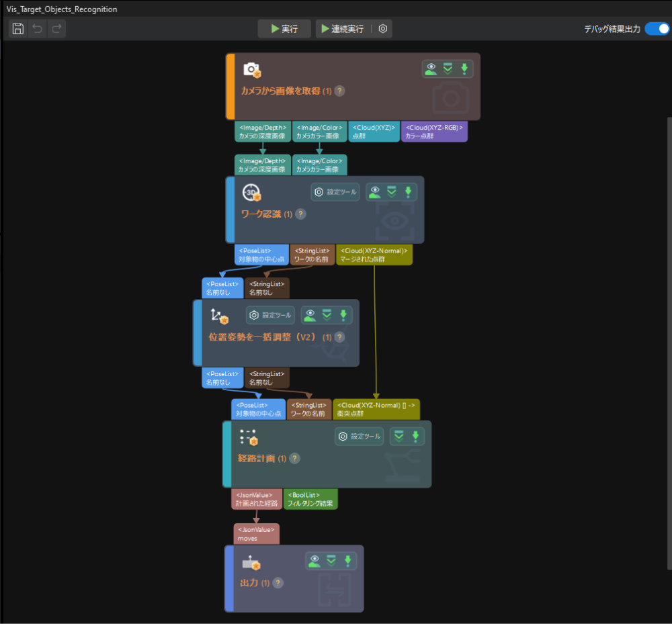Open 設定ツール for 位置姿勢を一括調整 step

pyautogui.click(x=270, y=315)
